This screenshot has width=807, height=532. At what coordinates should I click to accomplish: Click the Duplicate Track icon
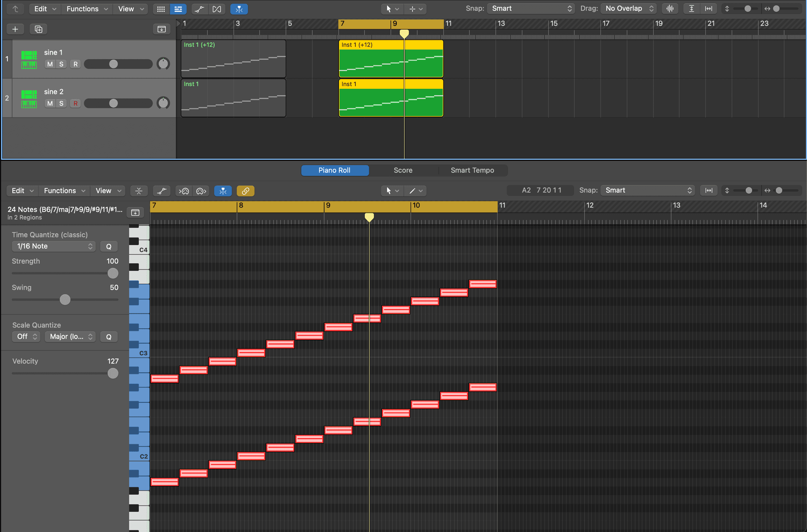click(39, 29)
